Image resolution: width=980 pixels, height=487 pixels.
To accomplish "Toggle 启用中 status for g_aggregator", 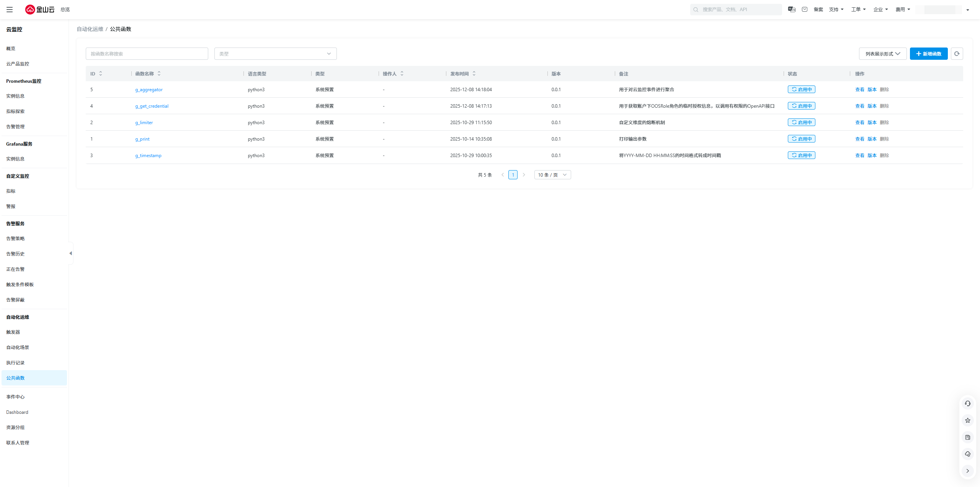I will 801,89.
